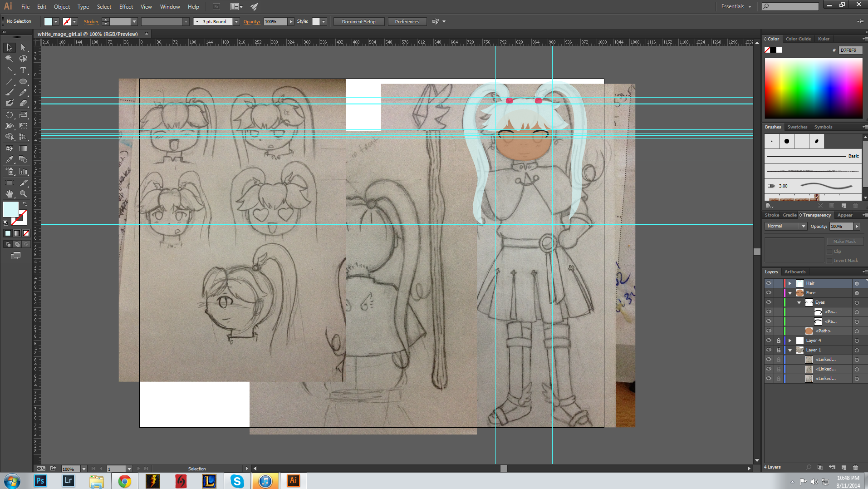Click the Preferences button

point(407,22)
